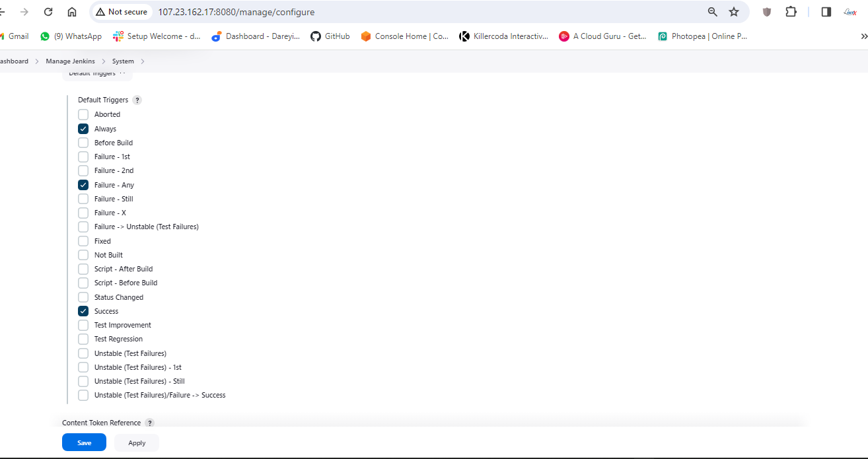Screen dimensions: 868x459
Task: Click the help icon beside Default Triggers
Action: point(137,100)
